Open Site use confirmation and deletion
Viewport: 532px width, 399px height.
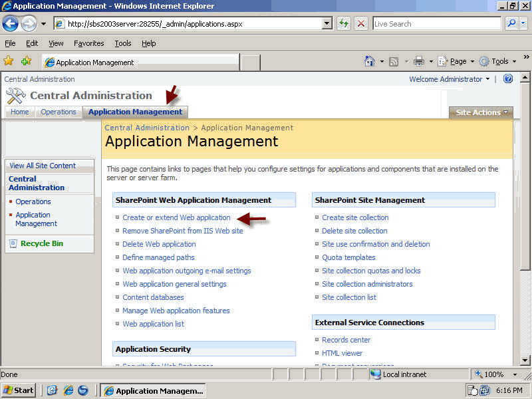376,244
